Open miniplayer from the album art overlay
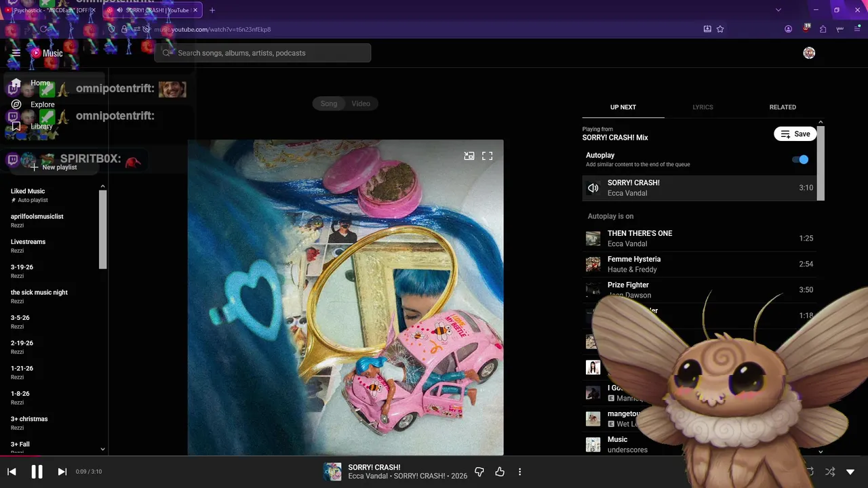 coord(469,156)
